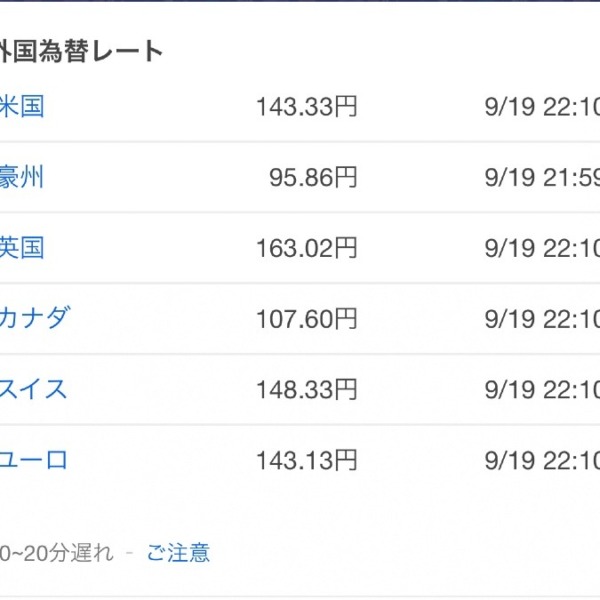
Task: Open the ユーロ currency link
Action: click(34, 460)
